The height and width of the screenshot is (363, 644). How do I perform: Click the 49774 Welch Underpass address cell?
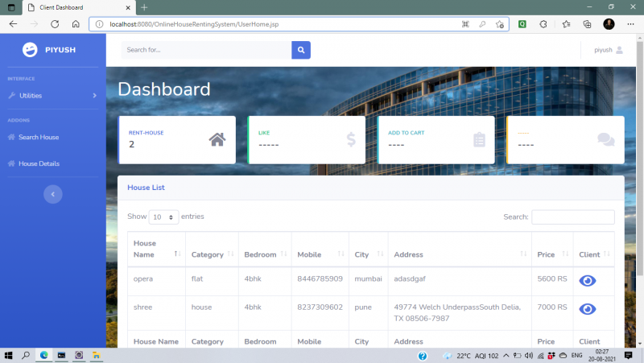click(x=460, y=313)
